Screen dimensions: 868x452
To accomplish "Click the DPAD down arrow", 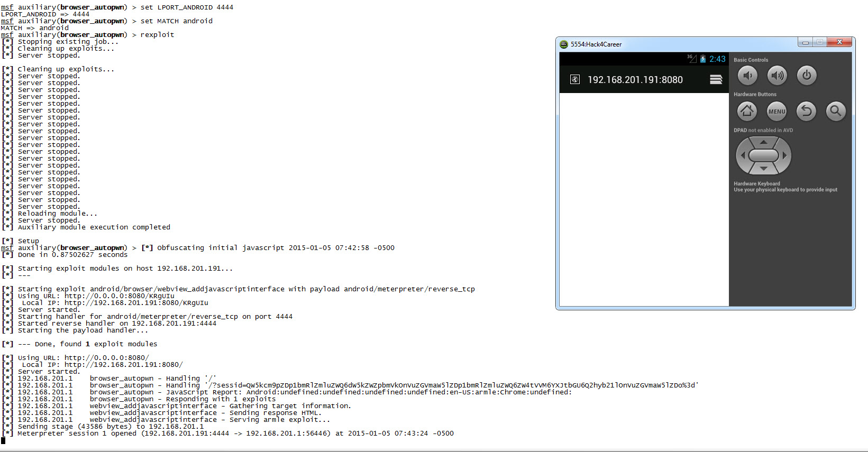I will [x=763, y=169].
